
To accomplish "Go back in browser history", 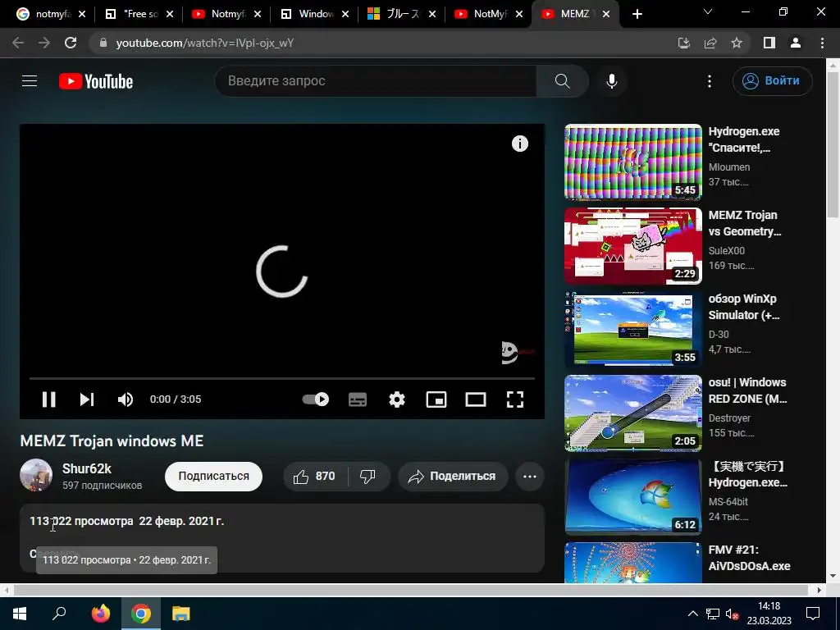I will (18, 43).
